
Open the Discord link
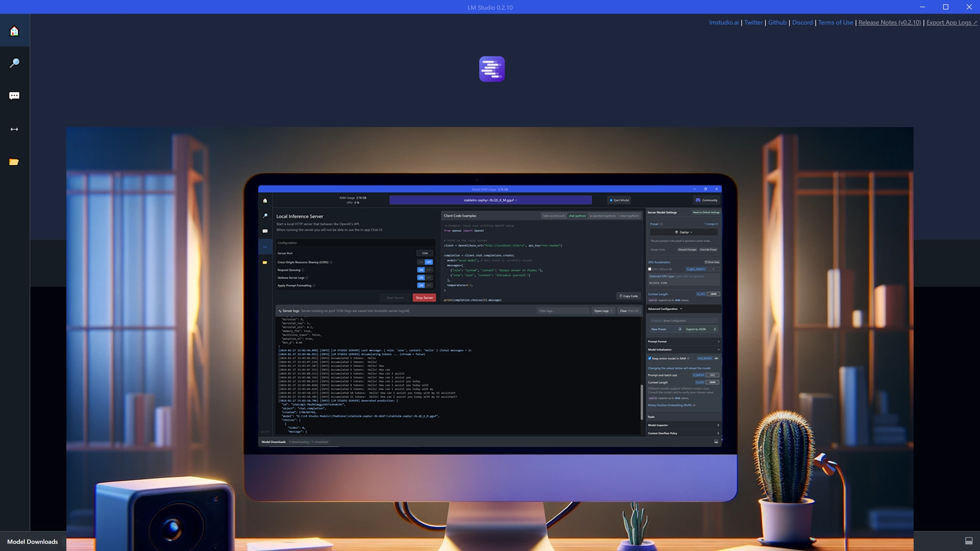point(802,22)
